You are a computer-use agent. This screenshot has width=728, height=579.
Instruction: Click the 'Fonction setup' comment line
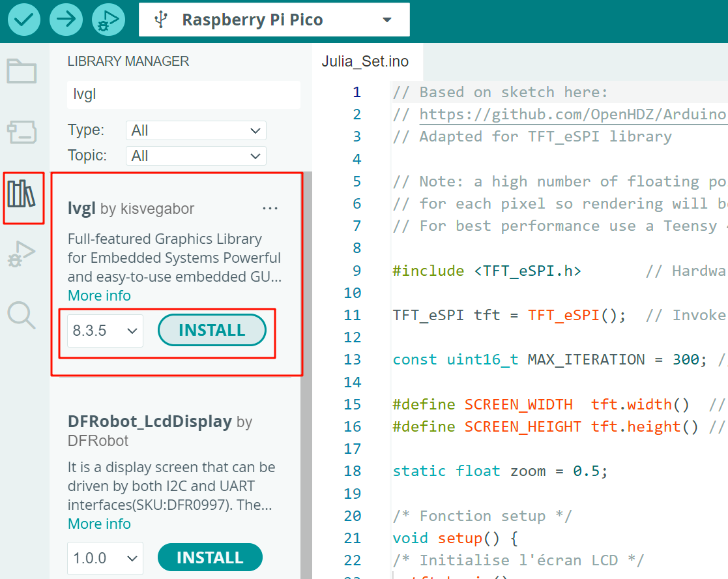click(482, 516)
